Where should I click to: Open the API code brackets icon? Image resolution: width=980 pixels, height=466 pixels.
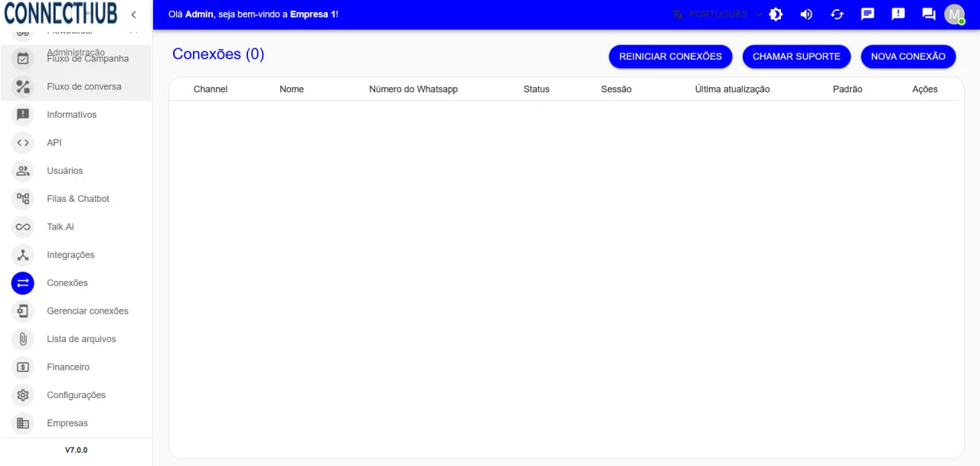pos(23,143)
